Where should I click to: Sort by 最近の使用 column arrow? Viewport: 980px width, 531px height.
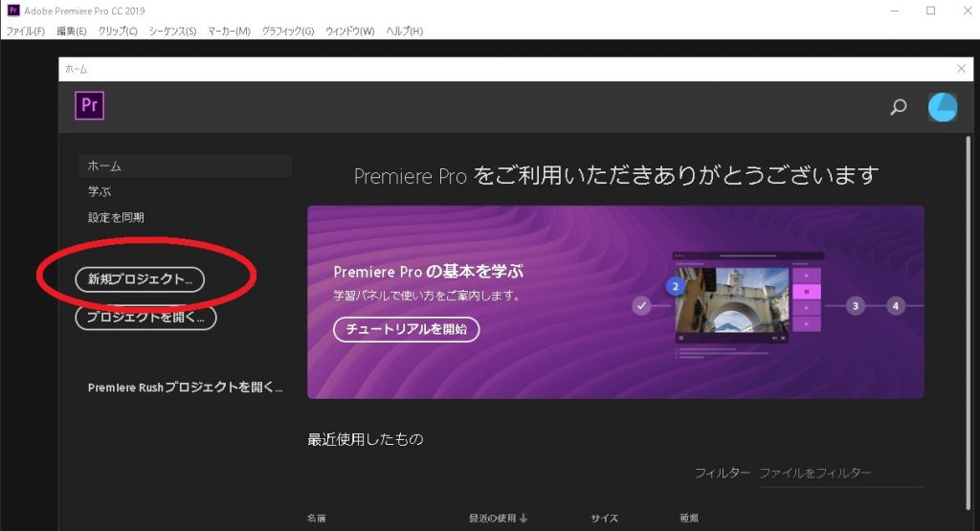tap(523, 519)
